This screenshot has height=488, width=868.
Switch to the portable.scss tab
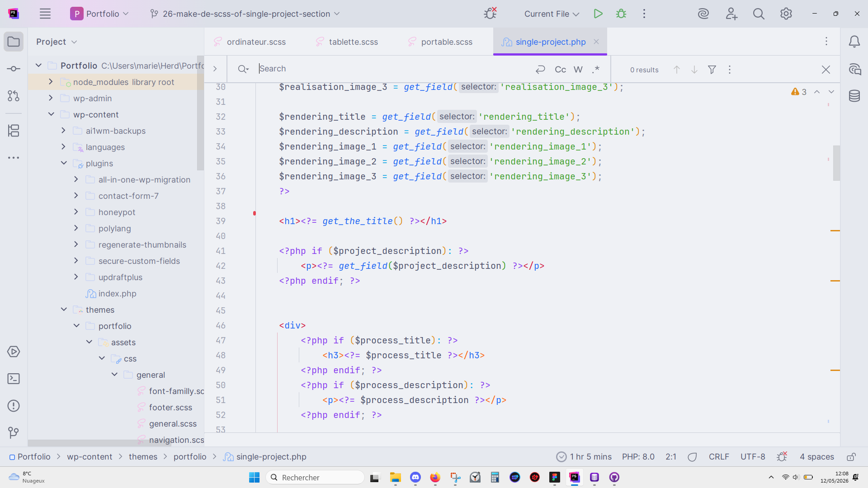pyautogui.click(x=440, y=42)
